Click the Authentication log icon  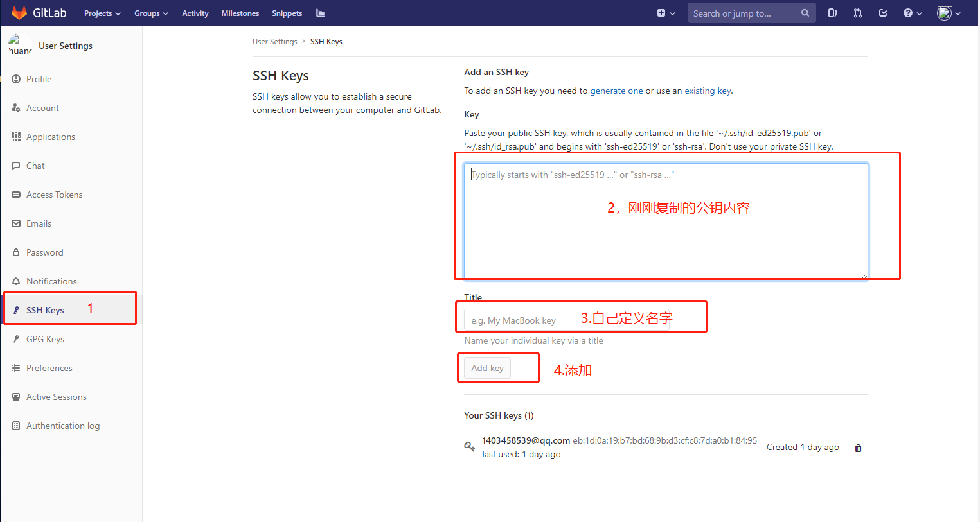pyautogui.click(x=16, y=426)
